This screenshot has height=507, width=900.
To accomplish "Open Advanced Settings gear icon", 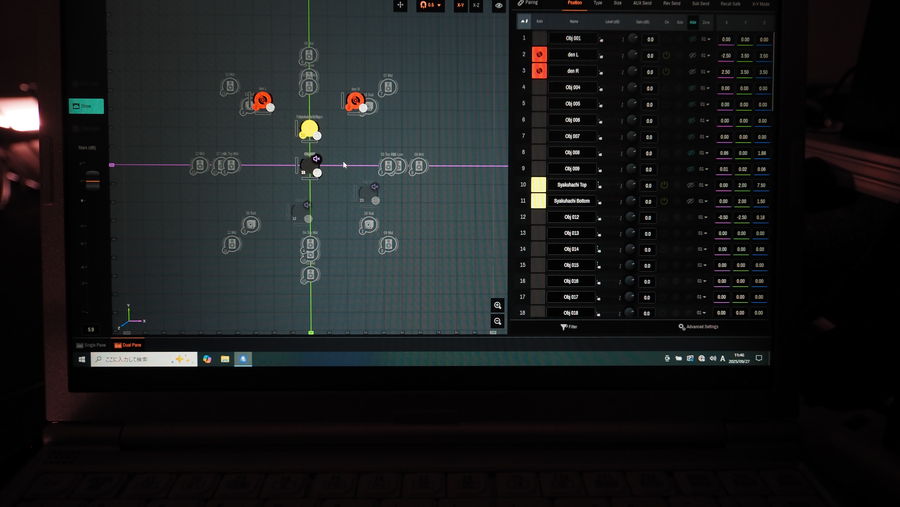I will coord(682,327).
